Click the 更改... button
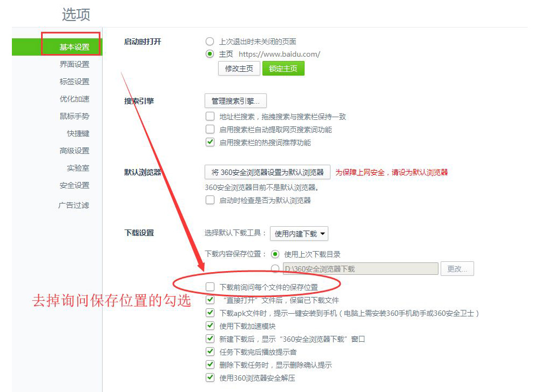The width and height of the screenshot is (540, 392). [x=457, y=269]
